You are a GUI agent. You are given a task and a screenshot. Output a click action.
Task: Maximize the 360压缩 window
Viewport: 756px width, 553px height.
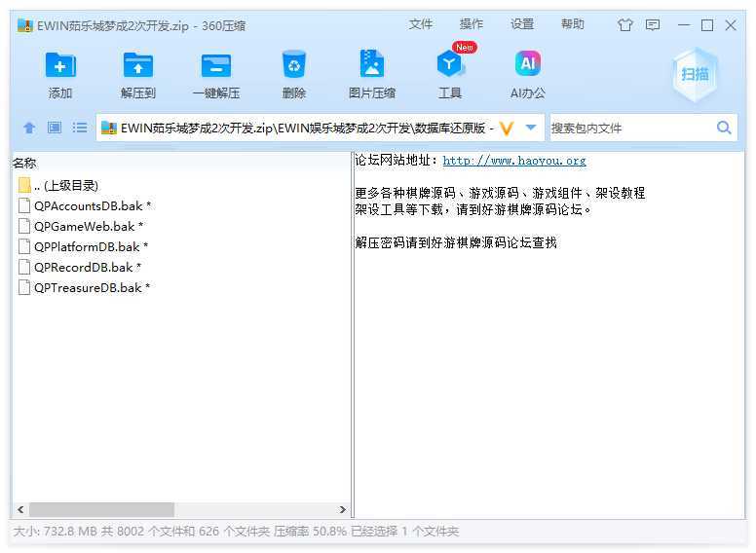707,25
